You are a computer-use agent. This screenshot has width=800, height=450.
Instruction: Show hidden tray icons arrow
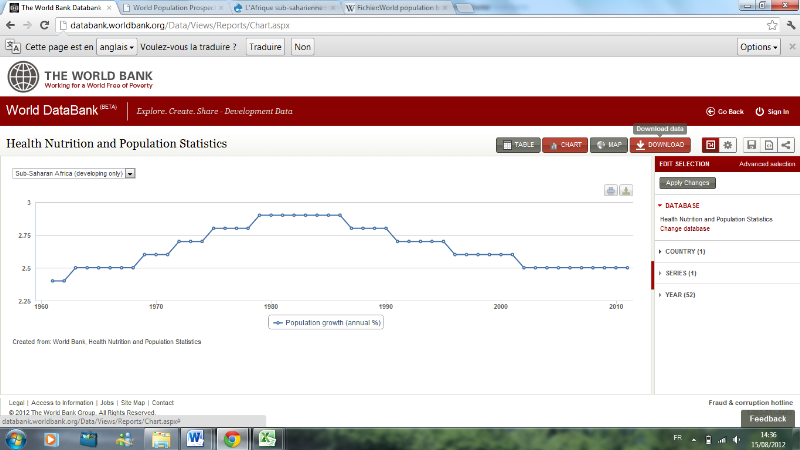pos(694,439)
